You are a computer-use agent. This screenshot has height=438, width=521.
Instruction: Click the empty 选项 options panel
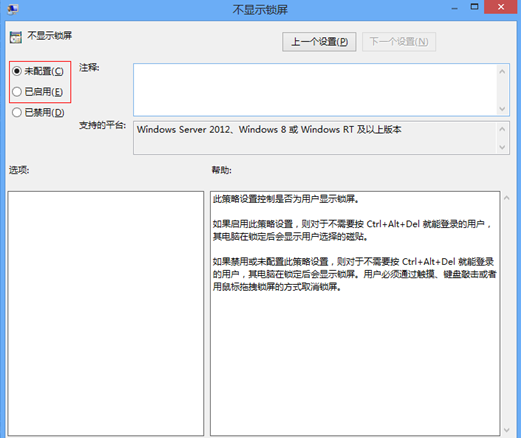(x=106, y=313)
